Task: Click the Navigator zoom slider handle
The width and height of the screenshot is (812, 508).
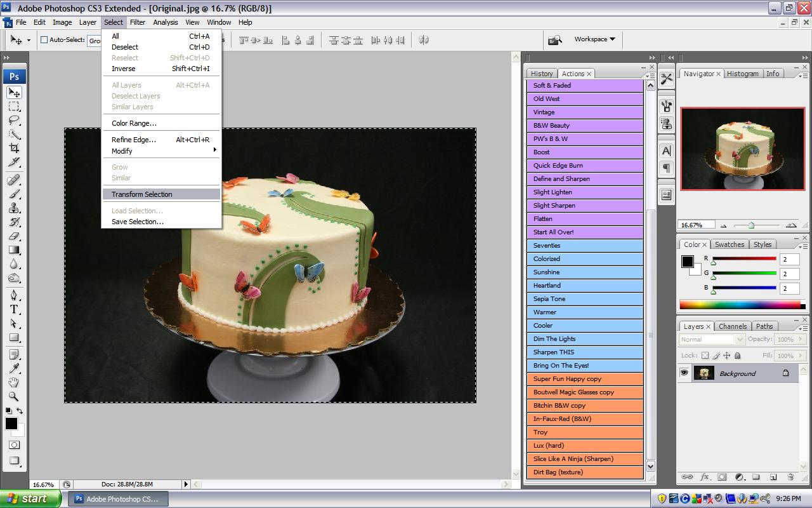Action: [752, 225]
